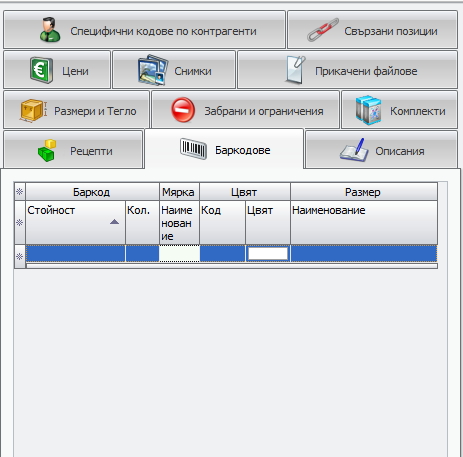The image size is (463, 457).
Task: Click the notebook with pen icon for Описания
Action: 354,150
